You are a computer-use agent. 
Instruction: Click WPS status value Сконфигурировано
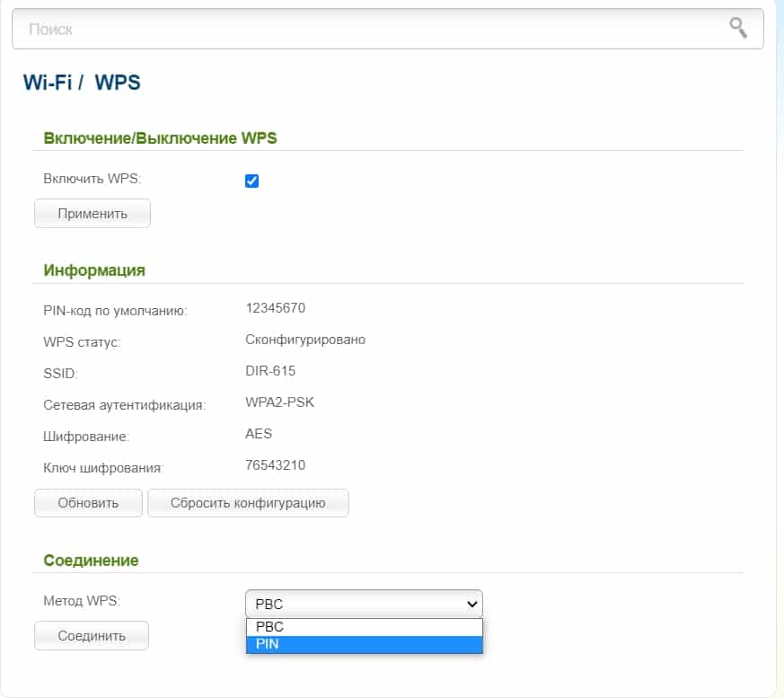305,340
